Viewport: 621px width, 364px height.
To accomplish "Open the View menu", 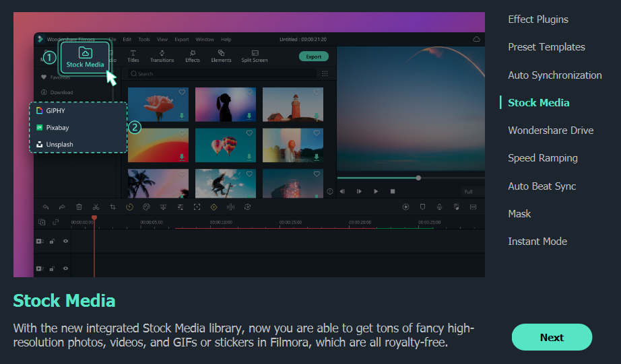I will point(162,39).
